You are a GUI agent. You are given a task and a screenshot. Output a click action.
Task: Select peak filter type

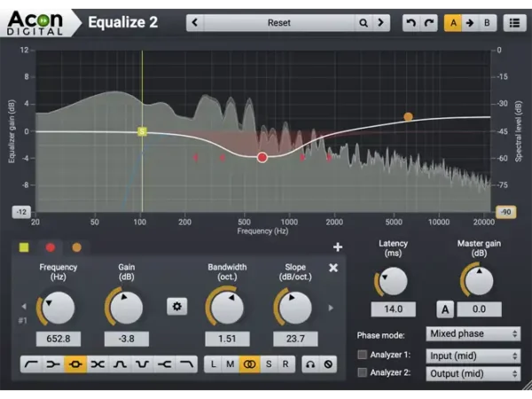(75, 364)
